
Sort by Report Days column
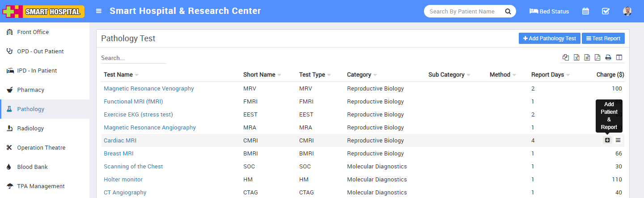(547, 75)
